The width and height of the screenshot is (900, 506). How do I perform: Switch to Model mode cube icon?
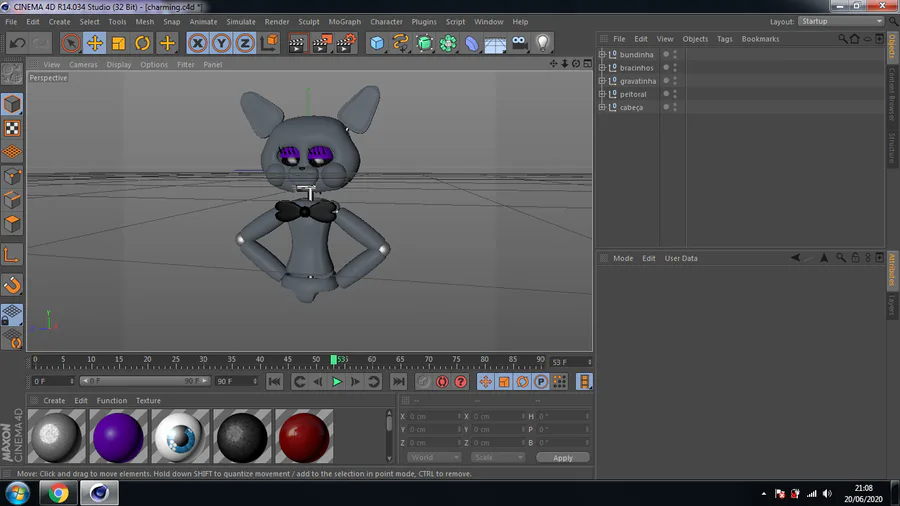[x=12, y=104]
